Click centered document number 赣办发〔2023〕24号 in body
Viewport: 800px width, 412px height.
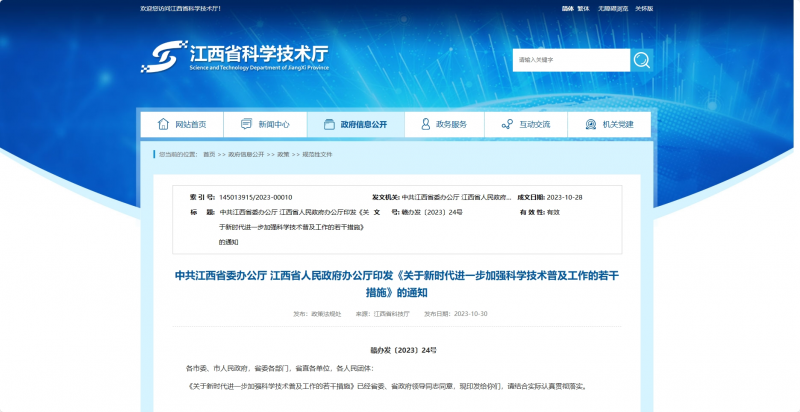[404, 351]
